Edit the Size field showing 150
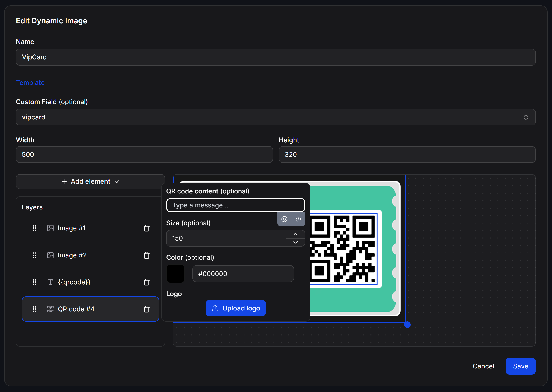Image resolution: width=552 pixels, height=392 pixels. (226, 238)
